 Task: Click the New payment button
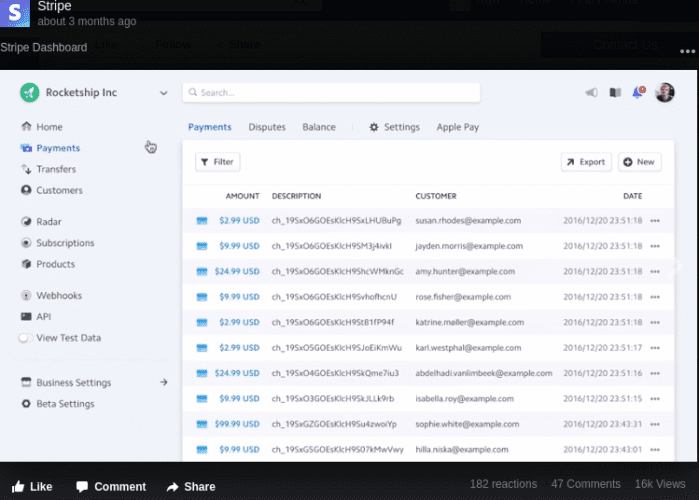click(639, 161)
